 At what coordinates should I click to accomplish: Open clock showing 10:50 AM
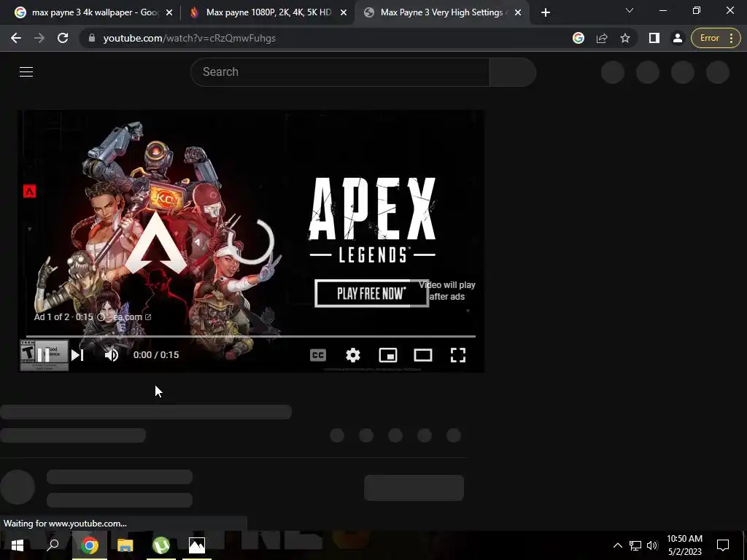tap(684, 545)
